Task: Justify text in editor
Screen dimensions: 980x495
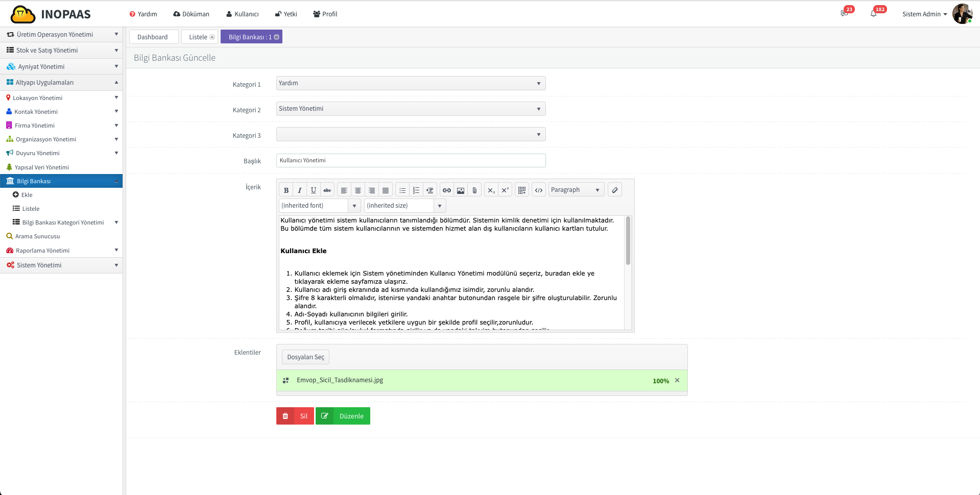Action: (x=386, y=190)
